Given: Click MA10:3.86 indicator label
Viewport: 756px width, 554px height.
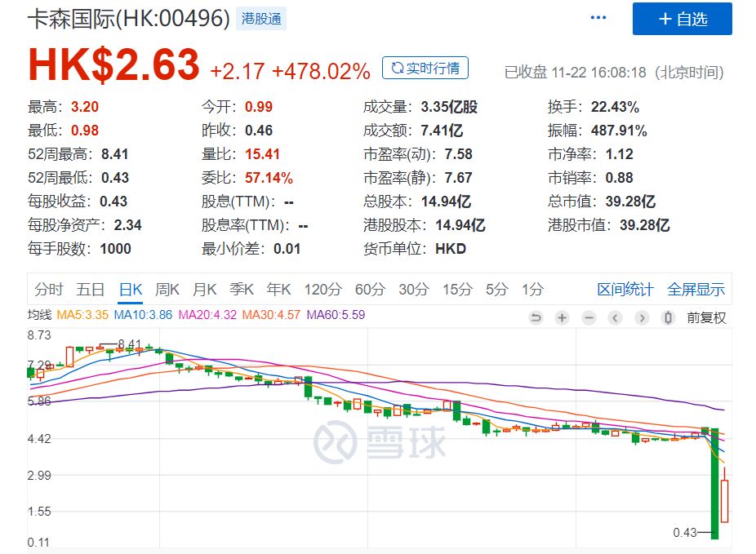Looking at the screenshot, I should (x=143, y=315).
